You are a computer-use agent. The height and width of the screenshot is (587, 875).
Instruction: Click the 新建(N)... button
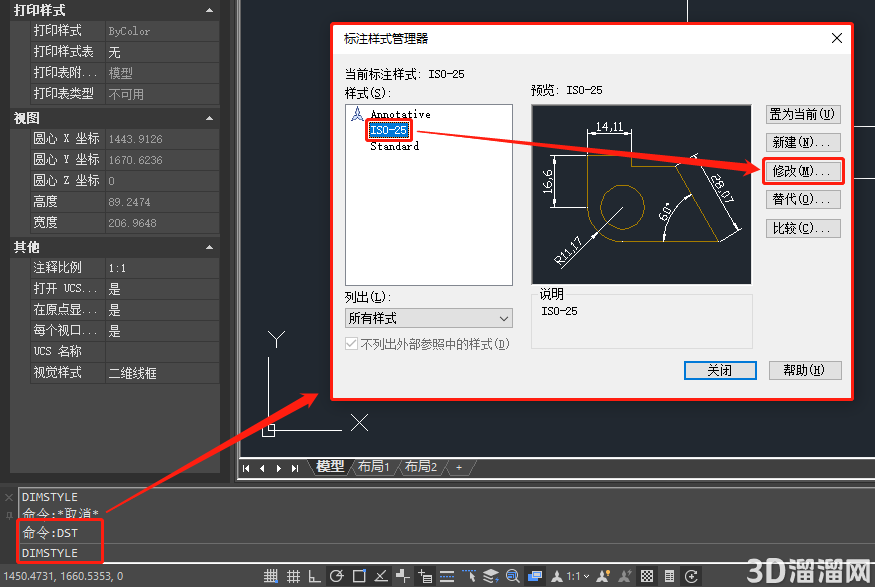[802, 142]
